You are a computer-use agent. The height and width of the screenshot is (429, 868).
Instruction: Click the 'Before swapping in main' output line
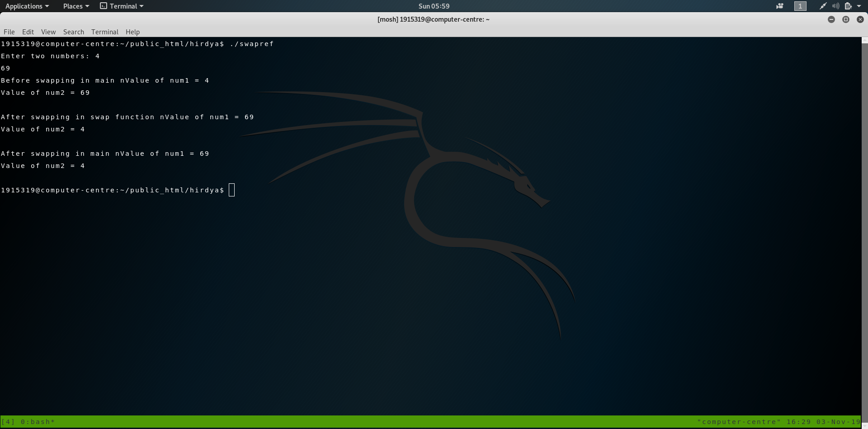pyautogui.click(x=105, y=80)
